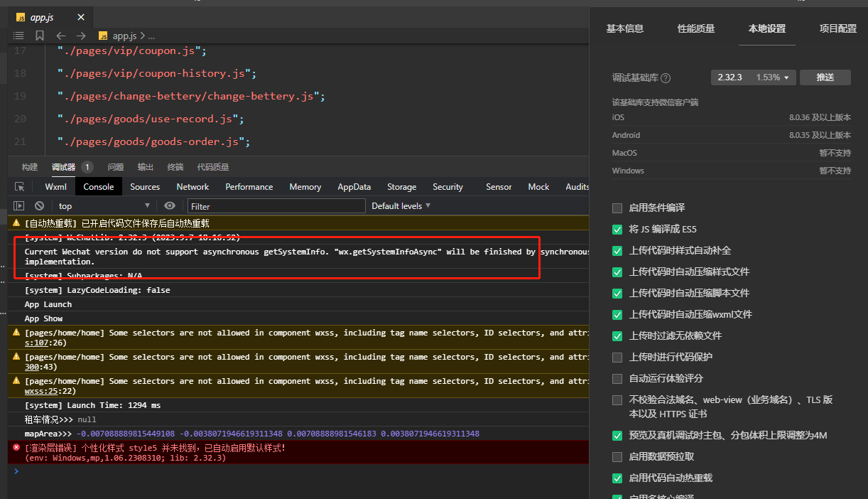Open help icon beside 调试基础库
The width and height of the screenshot is (868, 499).
[666, 78]
